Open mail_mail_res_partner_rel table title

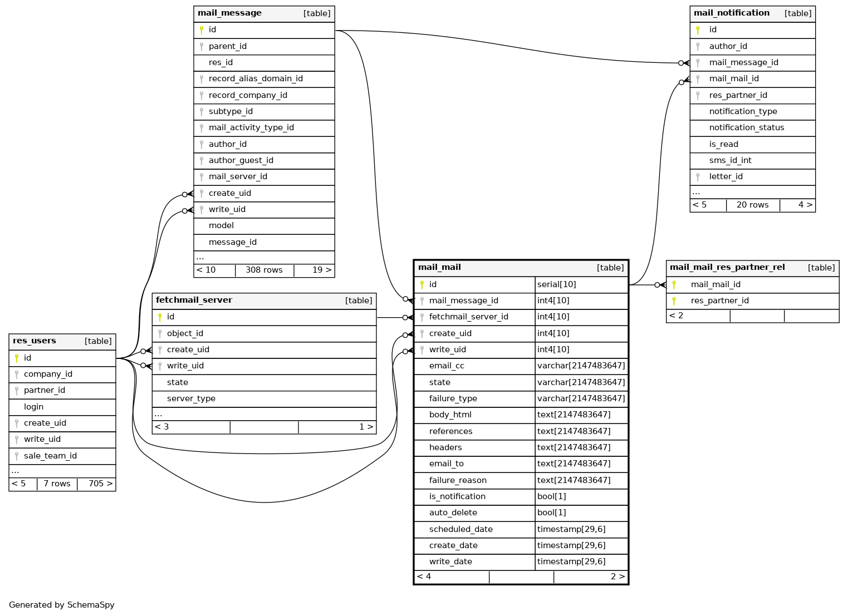727,268
